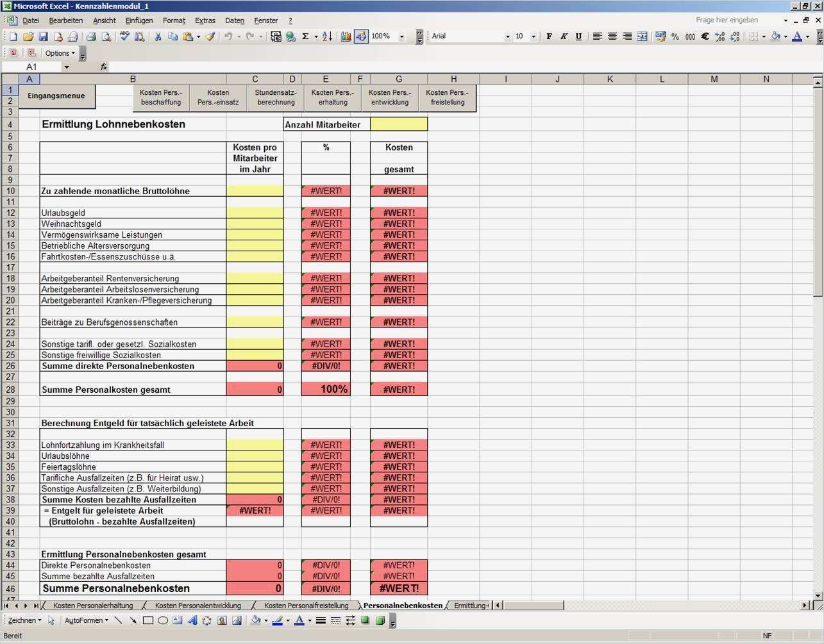Launch the Chart Wizard
Screen dimensions: 824x644
(346, 37)
